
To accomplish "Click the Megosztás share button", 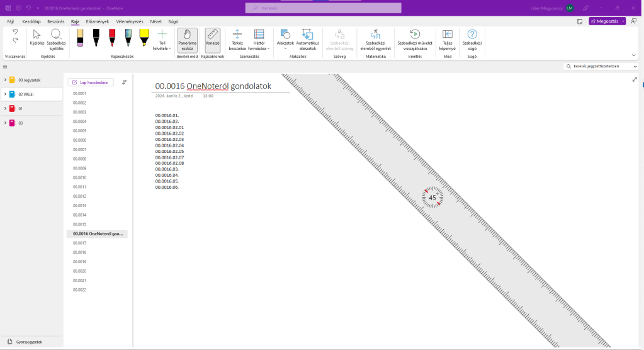I will pyautogui.click(x=607, y=21).
